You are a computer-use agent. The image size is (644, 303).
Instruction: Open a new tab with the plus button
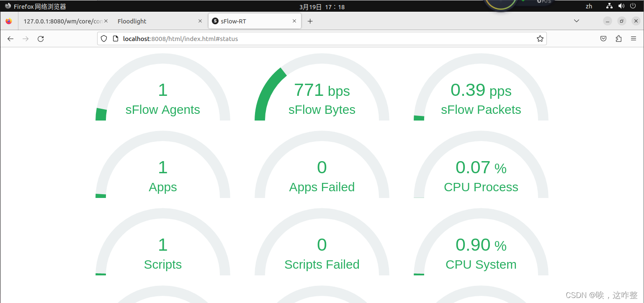click(310, 21)
